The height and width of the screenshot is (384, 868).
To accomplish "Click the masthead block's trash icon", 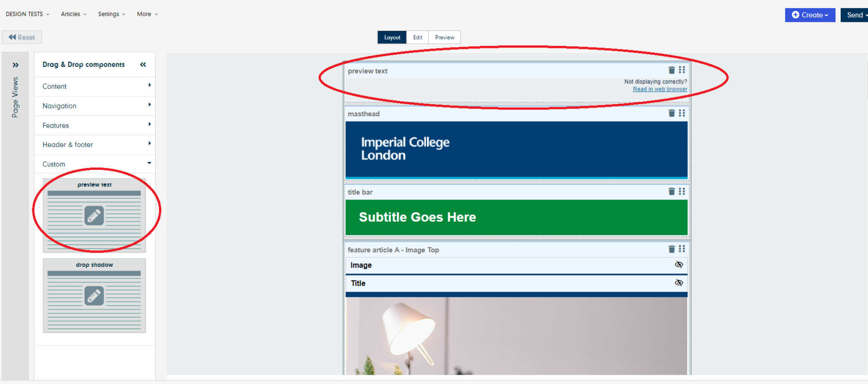I will 671,113.
